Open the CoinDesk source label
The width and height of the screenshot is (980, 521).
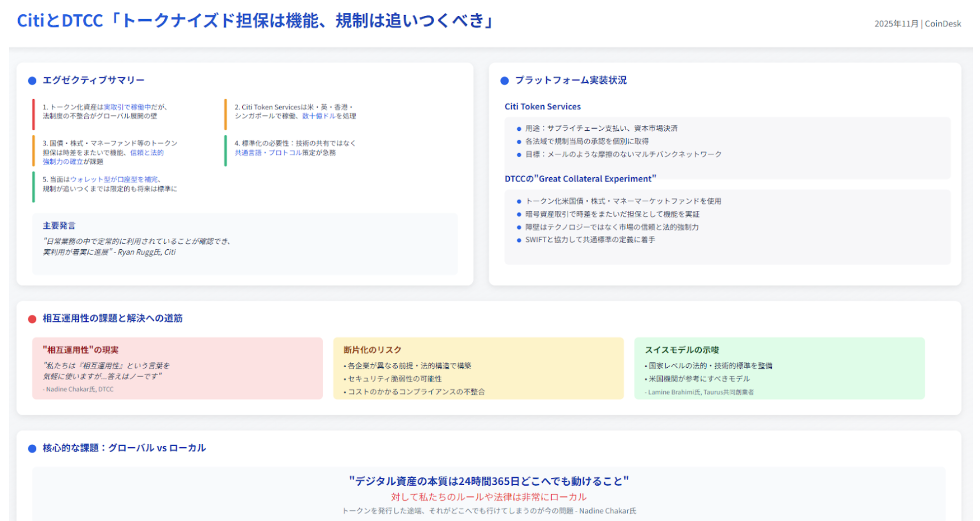(943, 23)
